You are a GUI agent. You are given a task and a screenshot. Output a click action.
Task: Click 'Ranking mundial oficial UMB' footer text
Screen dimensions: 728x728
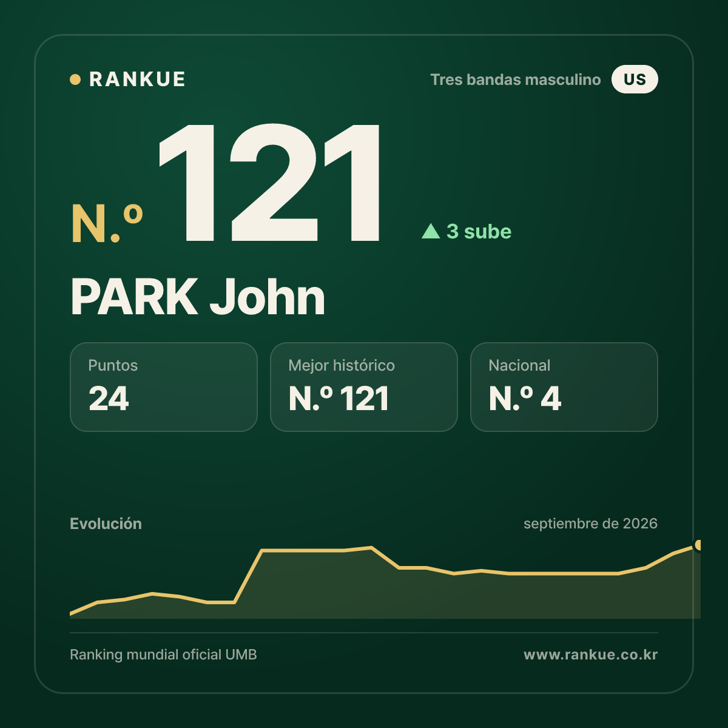163,655
